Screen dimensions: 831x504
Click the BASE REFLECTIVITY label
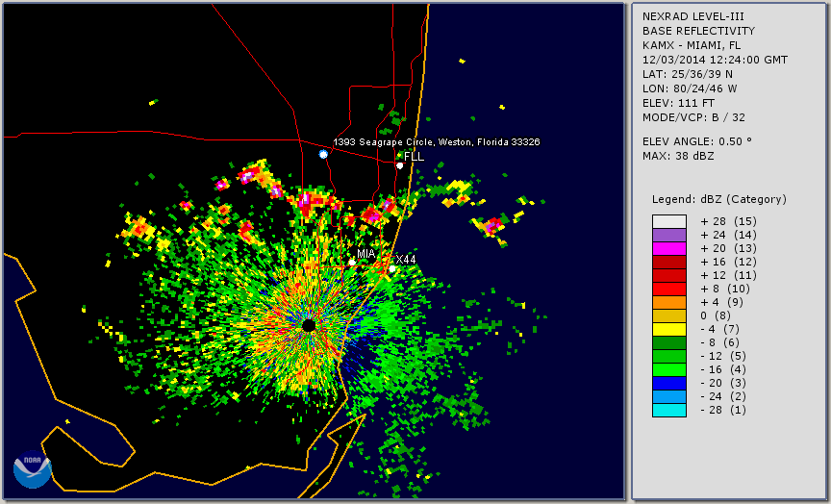[698, 32]
